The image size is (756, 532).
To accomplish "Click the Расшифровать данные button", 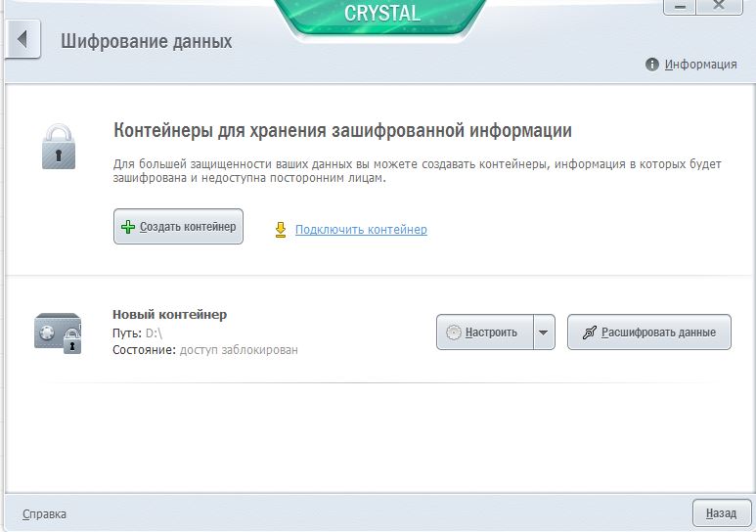I will (649, 332).
